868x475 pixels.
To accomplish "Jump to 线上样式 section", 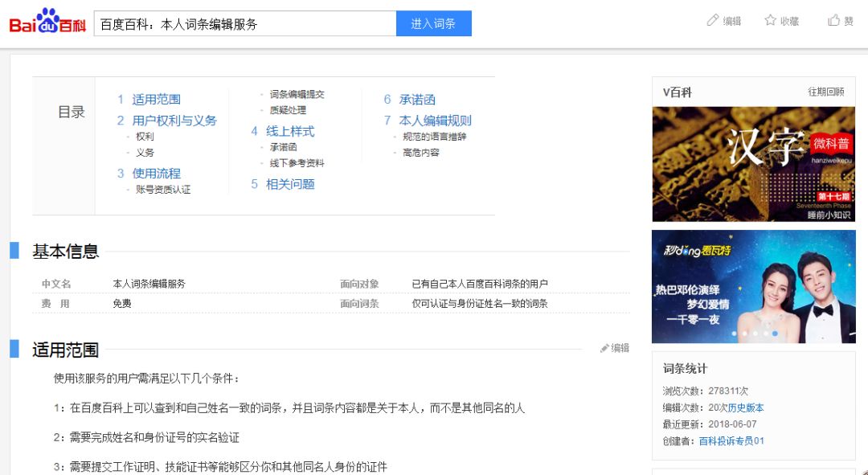I will tap(290, 132).
